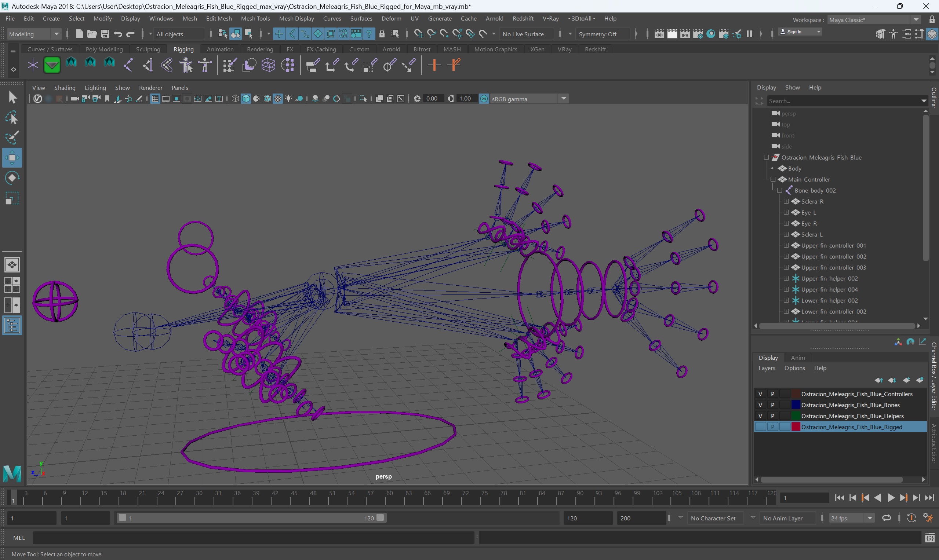Click the Save scene icon
This screenshot has height=560, width=939.
pyautogui.click(x=105, y=34)
